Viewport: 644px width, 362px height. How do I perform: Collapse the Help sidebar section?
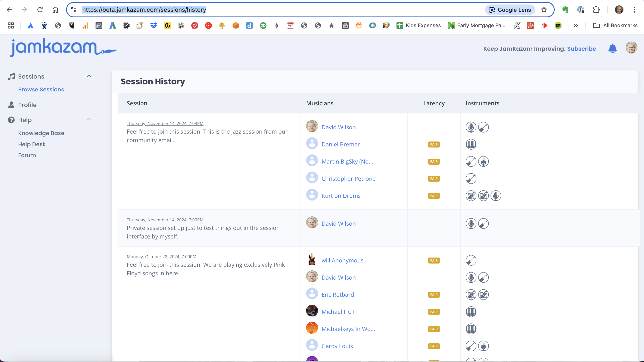89,120
